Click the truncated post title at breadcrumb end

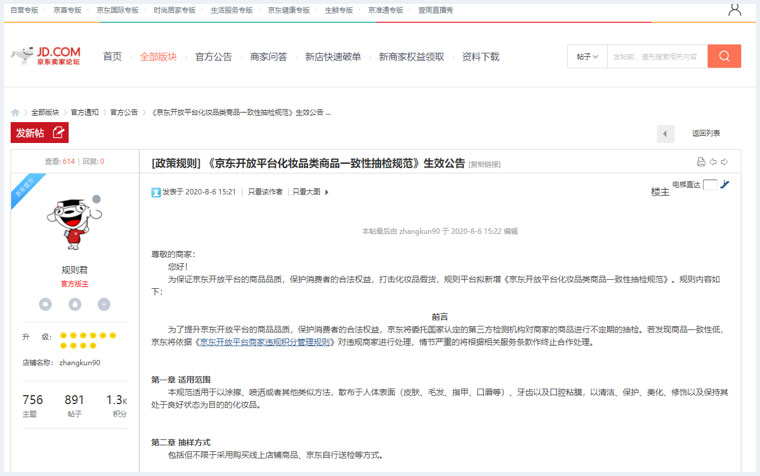(241, 112)
